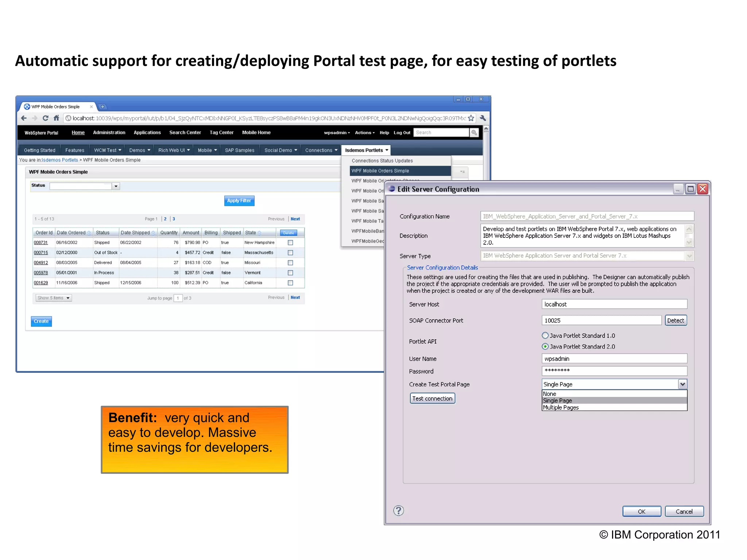Click the Server Host input field
The image size is (747, 560).
[x=614, y=304]
